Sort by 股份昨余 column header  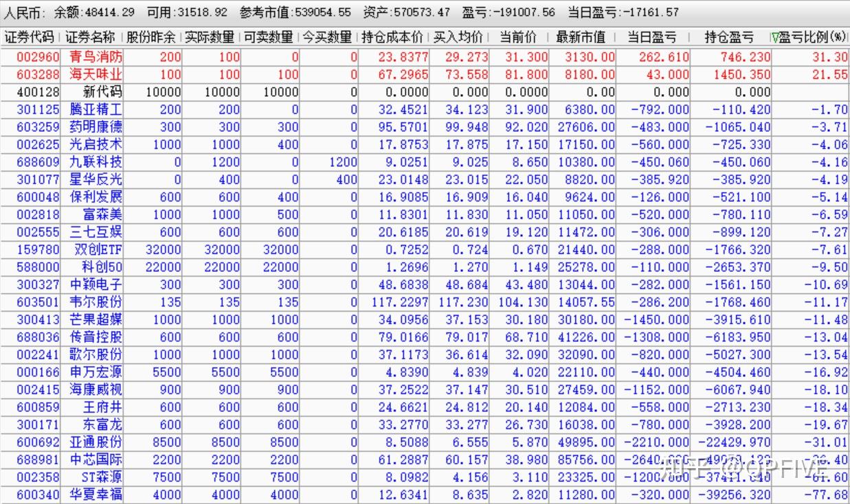point(150,37)
